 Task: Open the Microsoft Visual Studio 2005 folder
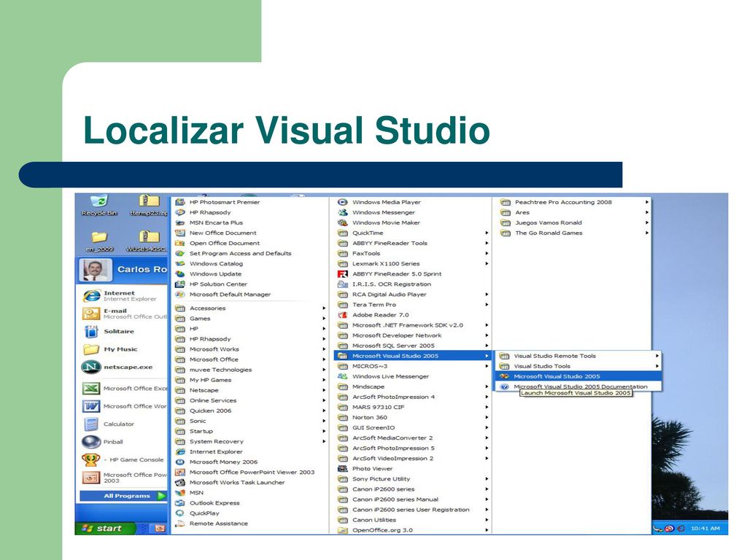pos(413,356)
